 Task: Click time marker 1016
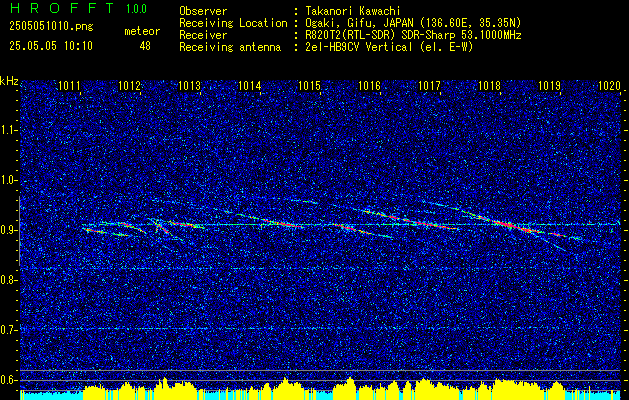tap(369, 86)
